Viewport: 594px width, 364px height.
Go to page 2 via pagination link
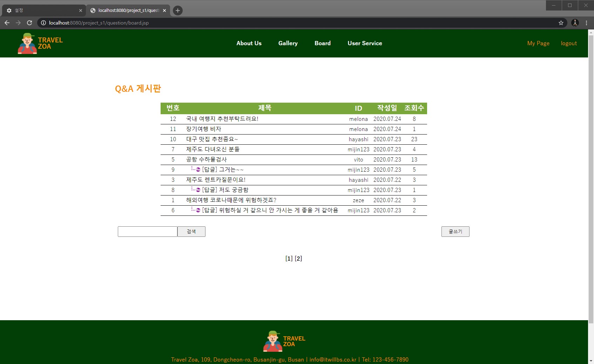[x=298, y=258]
